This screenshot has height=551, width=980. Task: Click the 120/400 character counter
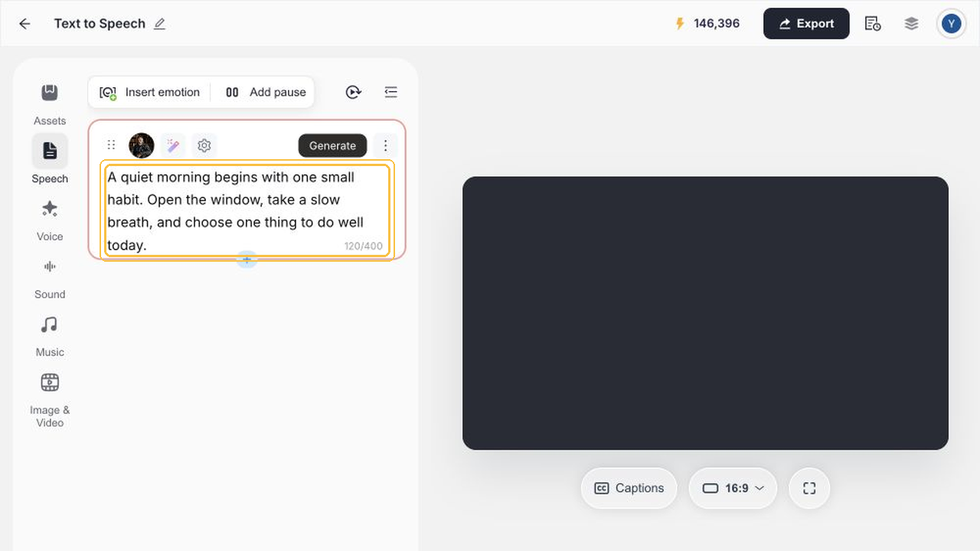pos(364,246)
